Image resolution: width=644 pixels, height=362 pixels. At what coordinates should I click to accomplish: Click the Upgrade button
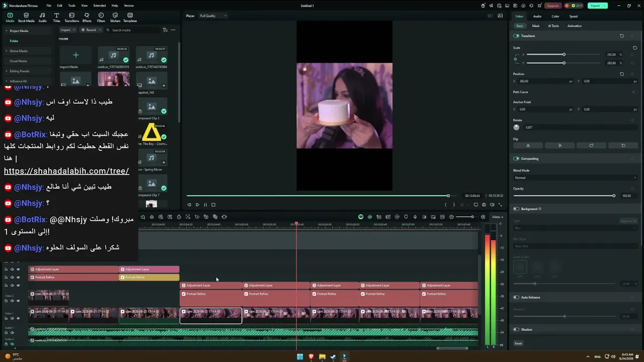point(553,6)
